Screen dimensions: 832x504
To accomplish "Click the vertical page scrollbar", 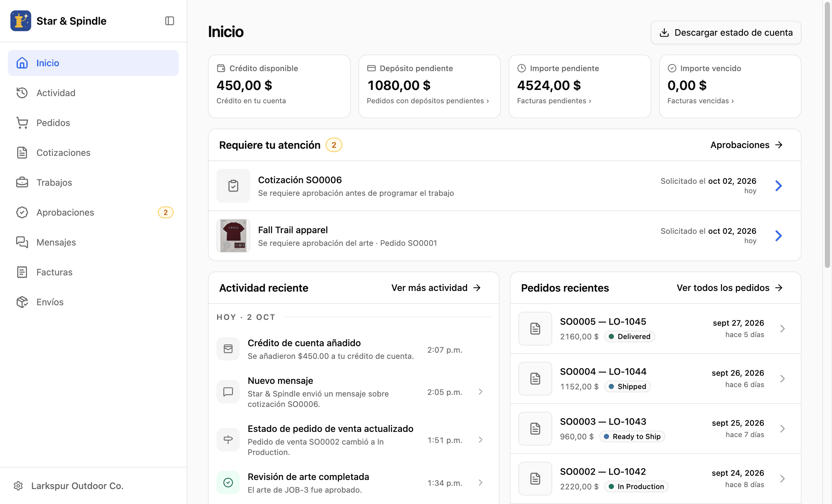I will (827, 135).
